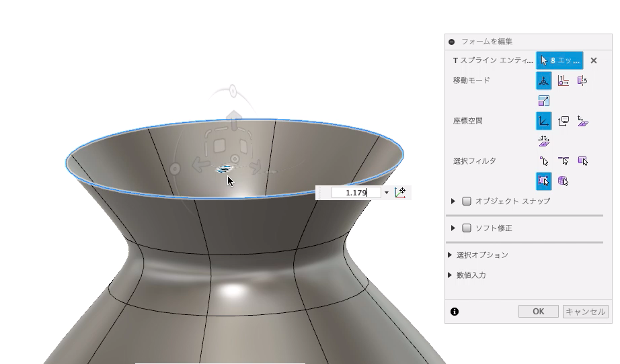Choose world coordinate space icon
Image resolution: width=620 pixels, height=364 pixels.
pyautogui.click(x=544, y=121)
